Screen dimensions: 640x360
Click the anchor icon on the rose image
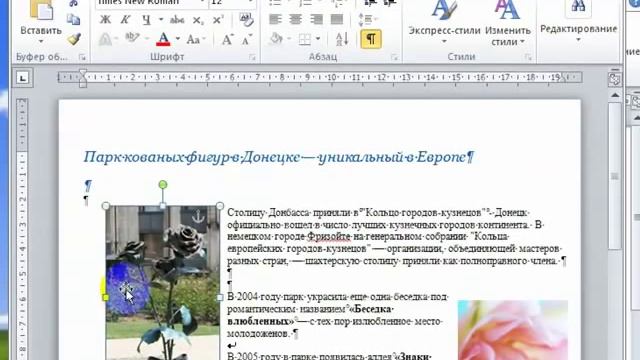click(198, 216)
